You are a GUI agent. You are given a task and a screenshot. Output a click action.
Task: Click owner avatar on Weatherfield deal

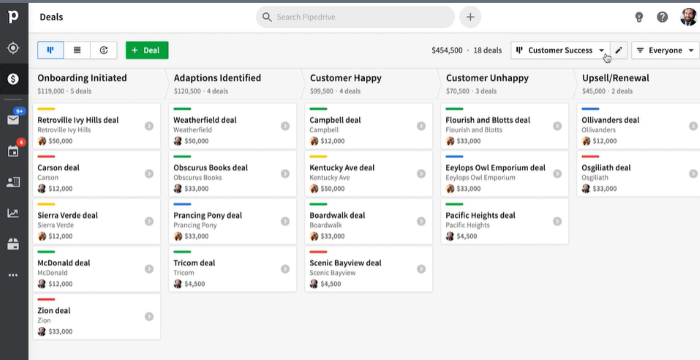[178, 141]
